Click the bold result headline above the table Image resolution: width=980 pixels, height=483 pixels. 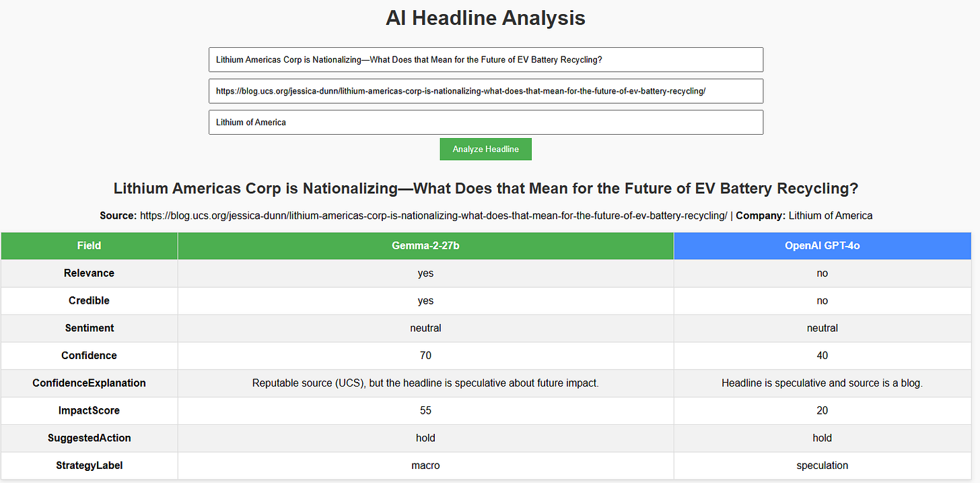(x=485, y=189)
